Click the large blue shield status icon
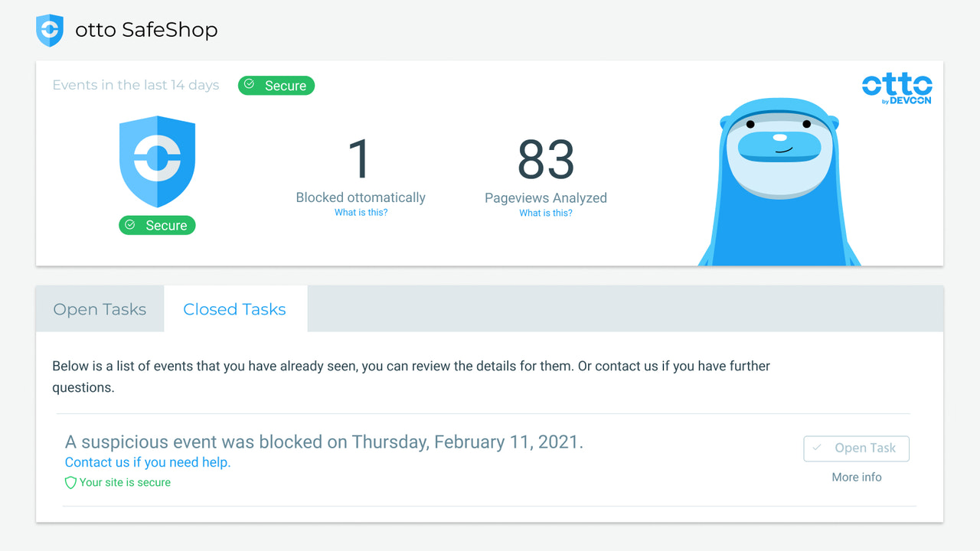Viewport: 980px width, 551px height. (157, 162)
